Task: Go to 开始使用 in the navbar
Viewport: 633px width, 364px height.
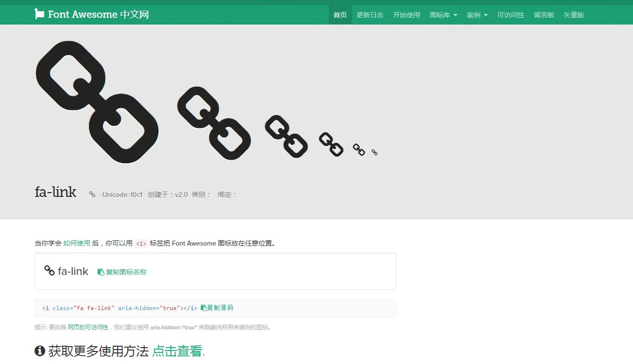Action: click(407, 15)
